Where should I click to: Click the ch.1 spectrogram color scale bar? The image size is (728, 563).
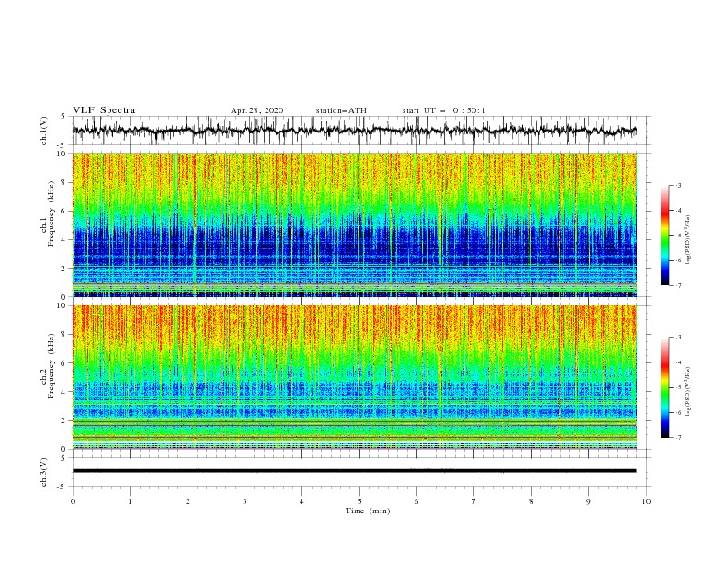[665, 236]
